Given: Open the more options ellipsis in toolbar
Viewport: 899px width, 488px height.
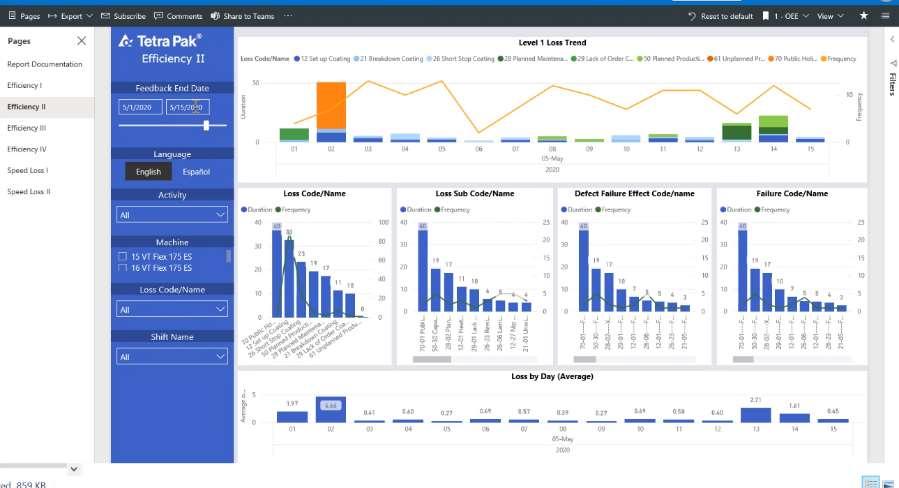Looking at the screenshot, I should [x=288, y=15].
